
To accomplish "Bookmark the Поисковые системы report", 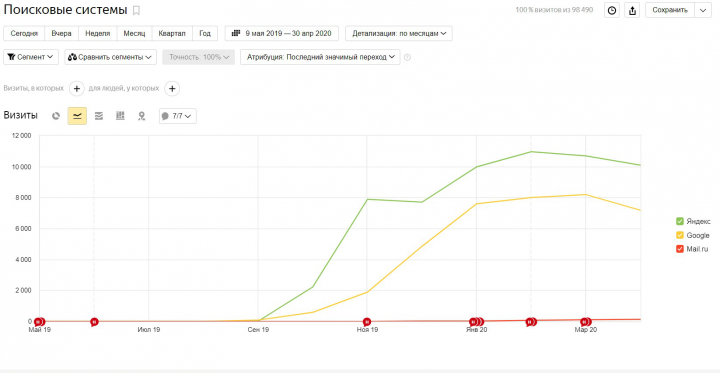I will coord(136,10).
